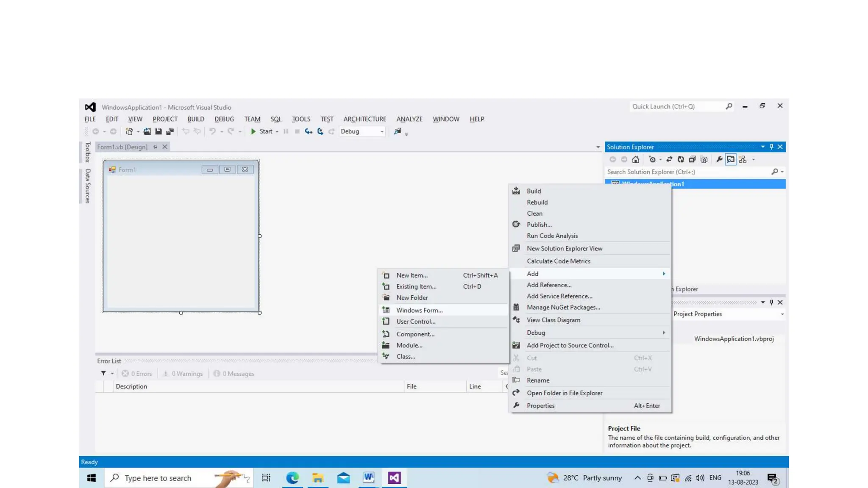Click Collapse All icon in Solution Explorer
Image resolution: width=868 pixels, height=488 pixels.
pos(692,159)
